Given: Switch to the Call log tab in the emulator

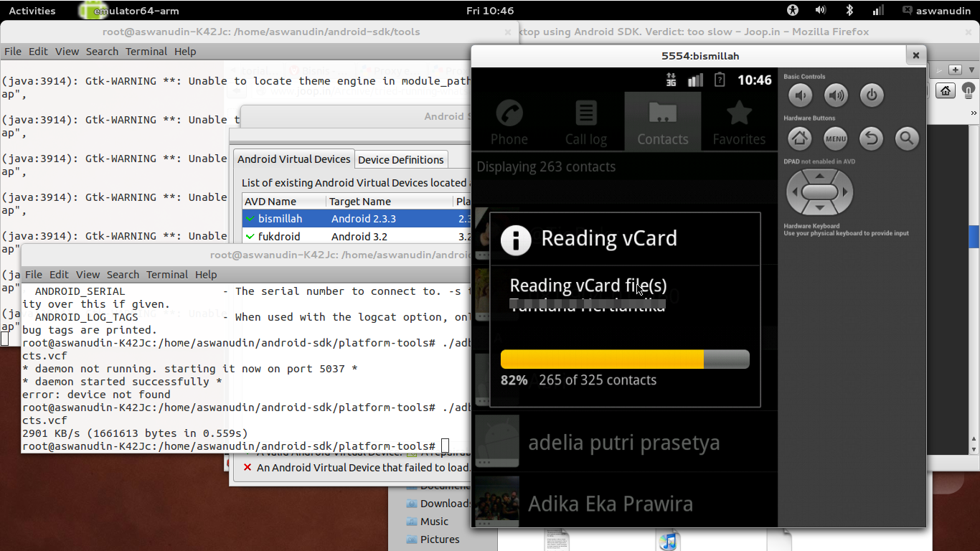Looking at the screenshot, I should coord(586,121).
